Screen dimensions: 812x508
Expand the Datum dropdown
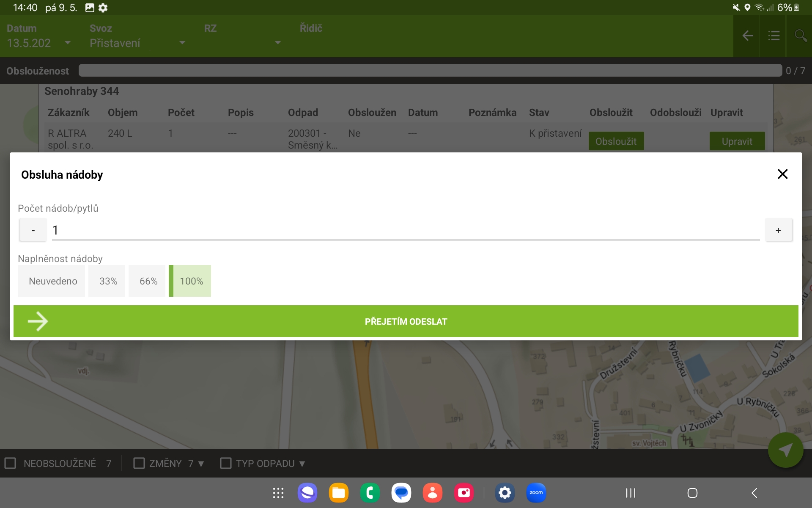[x=67, y=43]
